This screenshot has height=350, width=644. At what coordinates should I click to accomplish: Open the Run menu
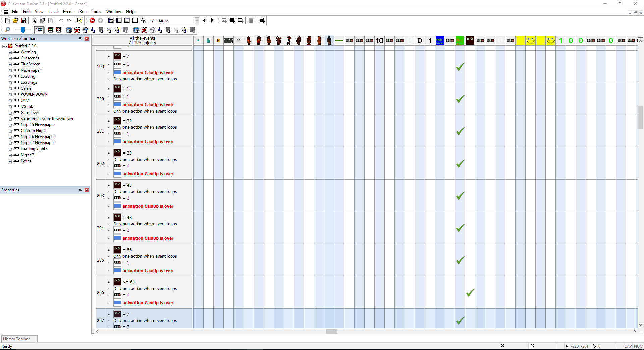83,12
